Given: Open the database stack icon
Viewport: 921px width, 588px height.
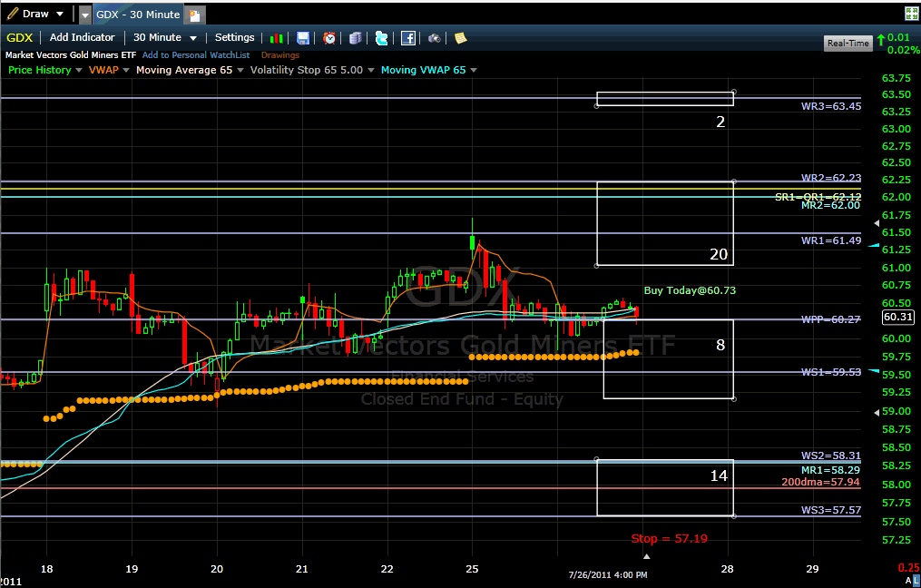Looking at the screenshot, I should point(356,39).
